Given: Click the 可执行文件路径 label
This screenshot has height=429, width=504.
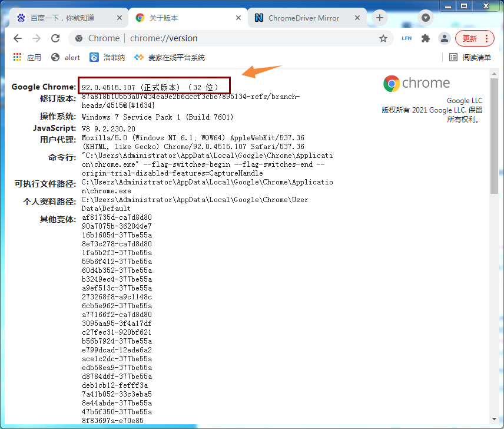Looking at the screenshot, I should (x=45, y=184).
